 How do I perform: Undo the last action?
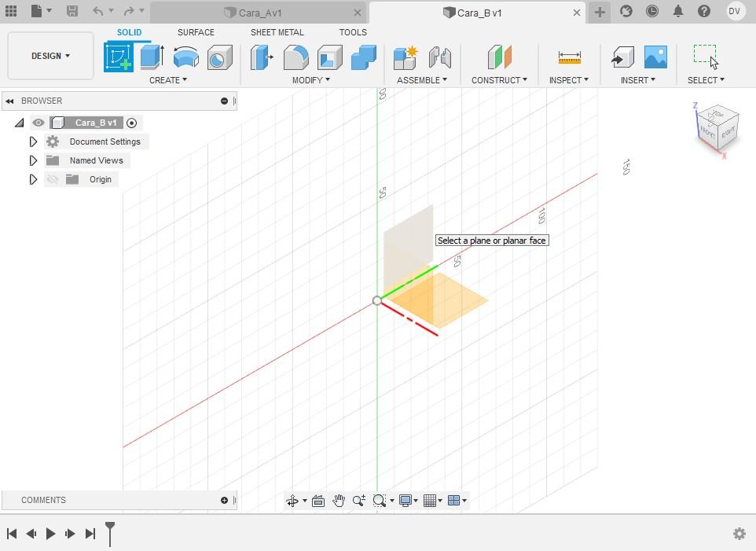coord(98,11)
